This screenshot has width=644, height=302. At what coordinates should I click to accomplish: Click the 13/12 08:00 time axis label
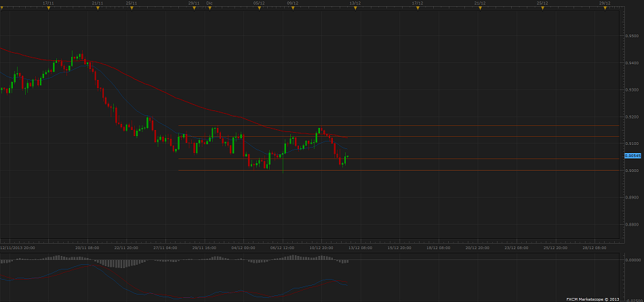coord(361,248)
